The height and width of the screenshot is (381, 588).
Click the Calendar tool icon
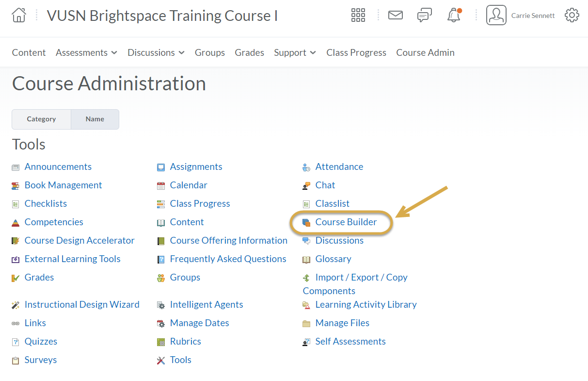pyautogui.click(x=161, y=186)
